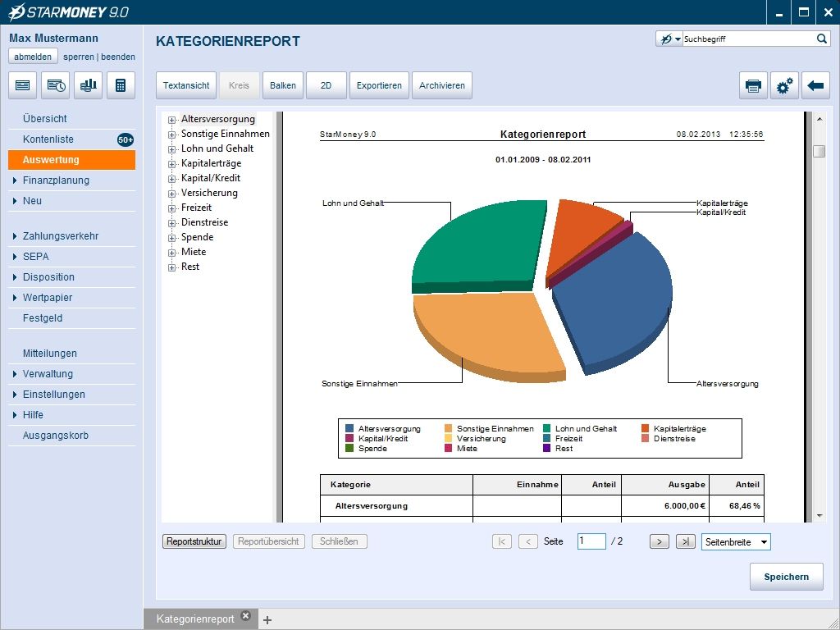Image resolution: width=840 pixels, height=630 pixels.
Task: Click the beenden link
Action: 118,57
